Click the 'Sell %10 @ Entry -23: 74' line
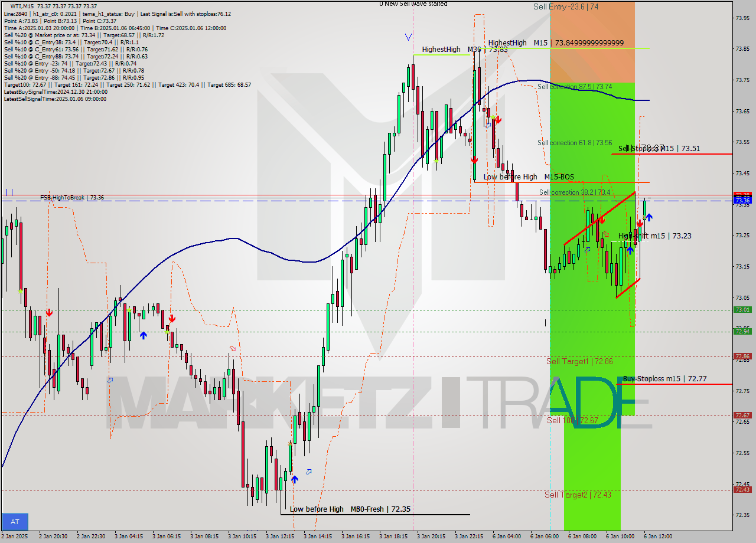756x543 pixels. tap(70, 63)
